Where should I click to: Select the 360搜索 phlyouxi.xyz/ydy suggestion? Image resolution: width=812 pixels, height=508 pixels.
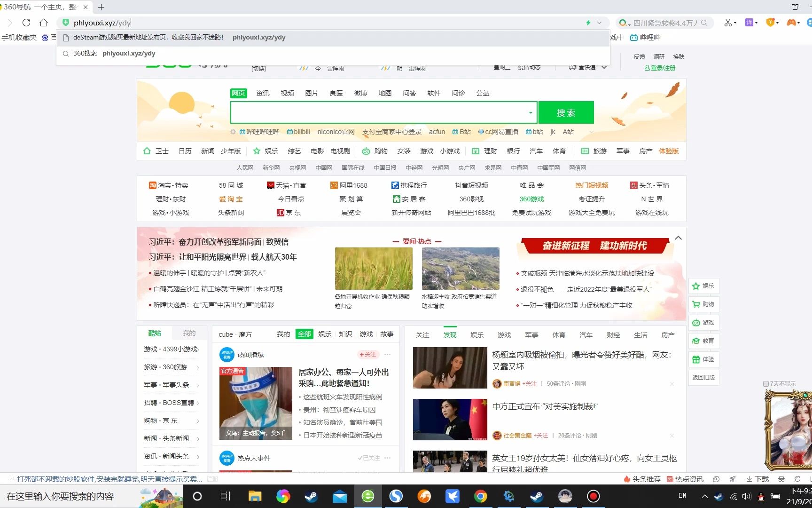(333, 54)
